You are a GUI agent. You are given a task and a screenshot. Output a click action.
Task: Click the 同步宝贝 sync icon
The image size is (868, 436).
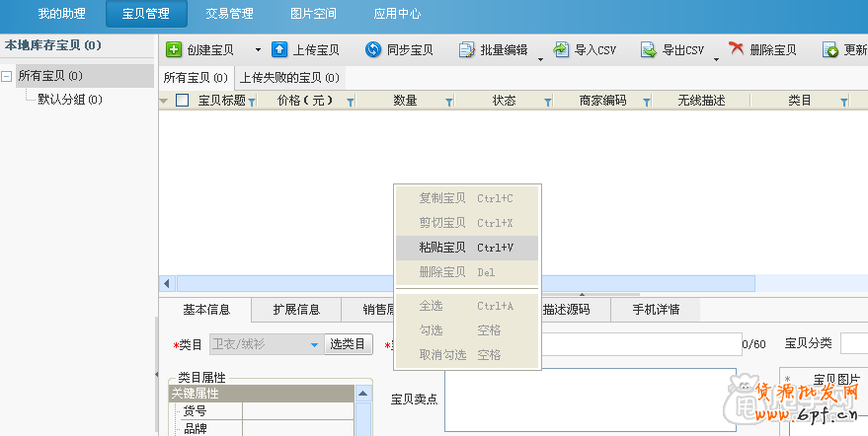pos(373,49)
